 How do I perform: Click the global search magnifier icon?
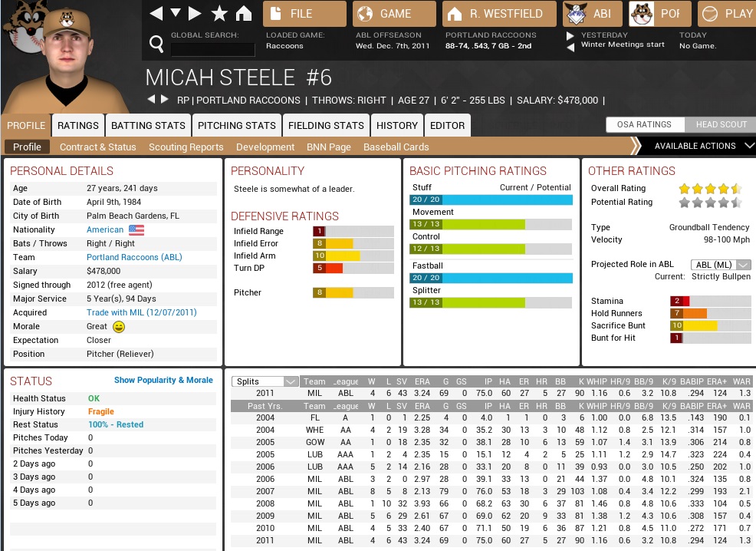(x=156, y=45)
